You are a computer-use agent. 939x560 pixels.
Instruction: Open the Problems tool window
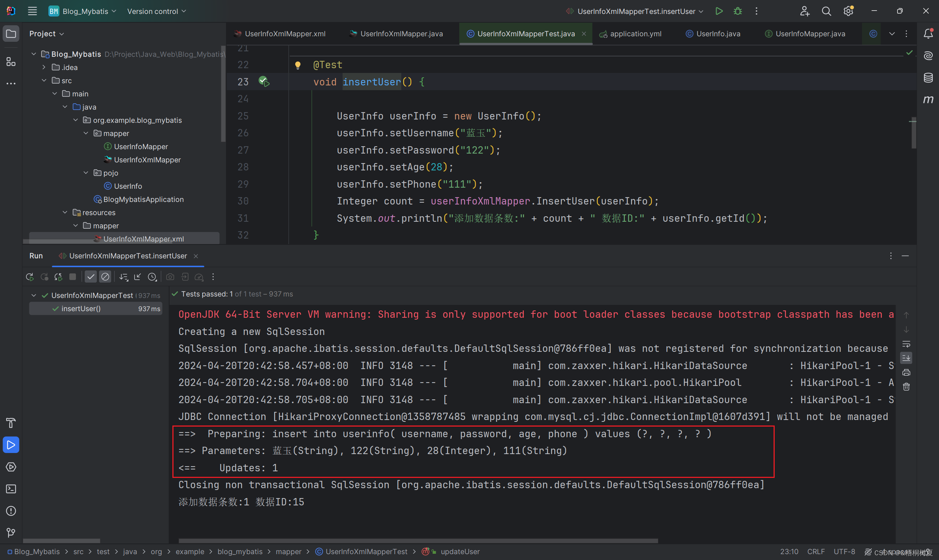11,511
